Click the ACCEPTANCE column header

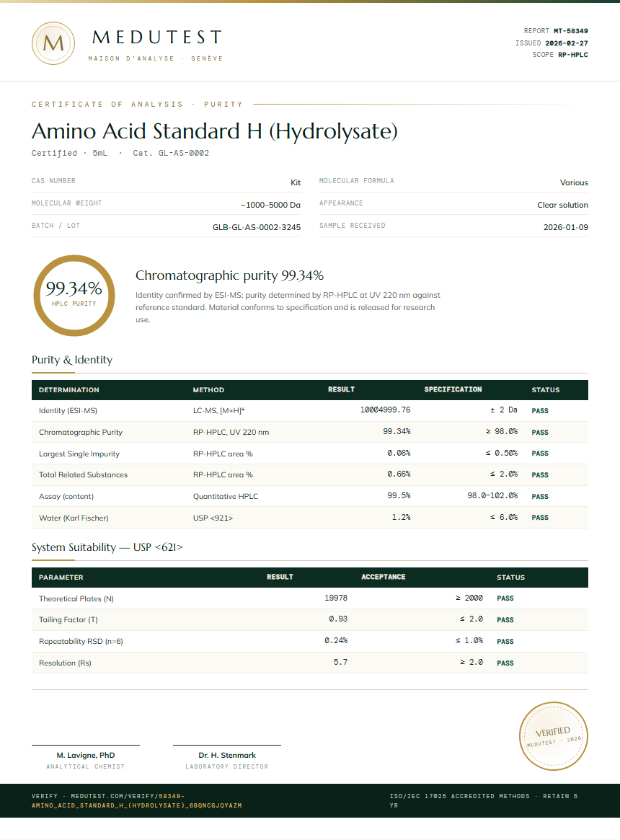pos(383,577)
